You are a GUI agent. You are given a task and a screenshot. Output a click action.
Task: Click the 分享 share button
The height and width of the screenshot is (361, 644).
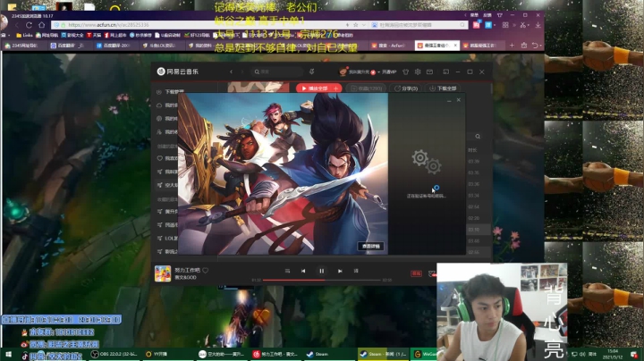pos(406,88)
